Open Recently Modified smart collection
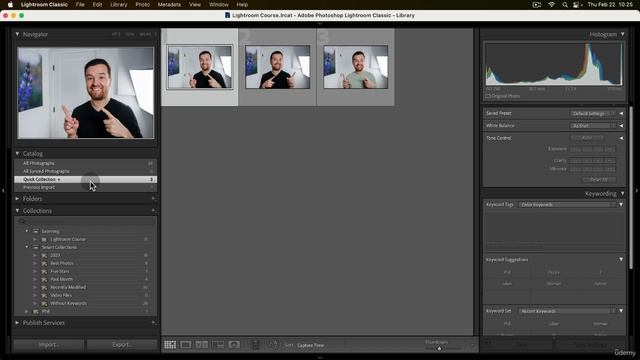 tap(68, 287)
